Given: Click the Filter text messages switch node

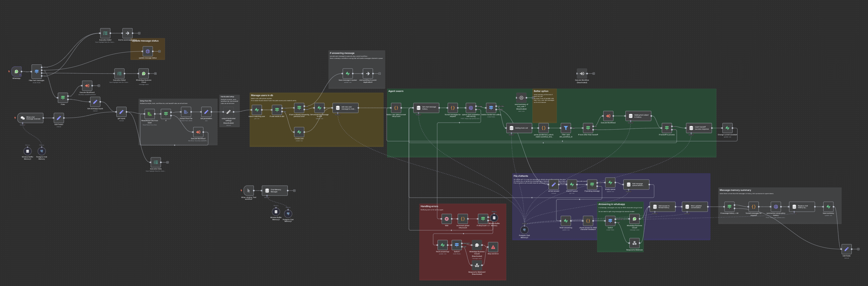Looking at the screenshot, I should pos(36,71).
